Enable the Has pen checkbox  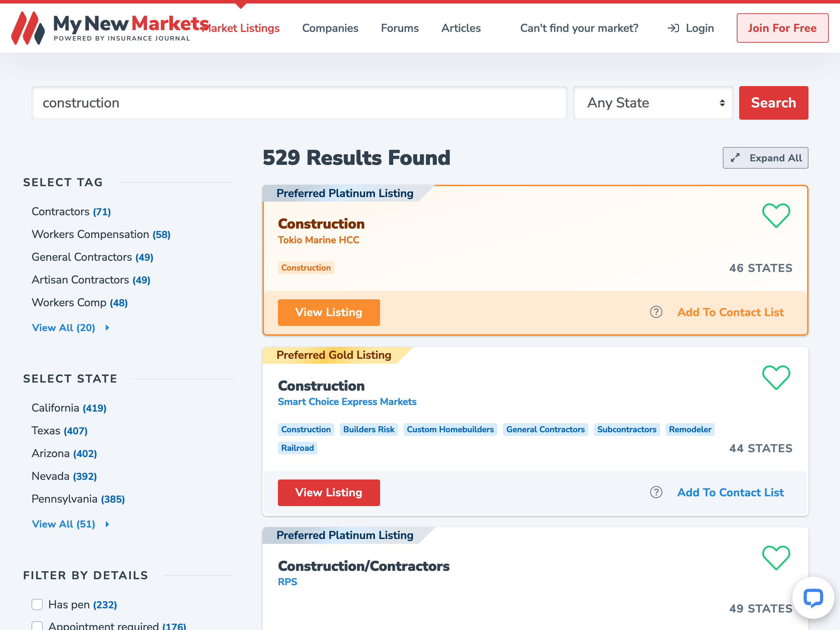click(37, 604)
